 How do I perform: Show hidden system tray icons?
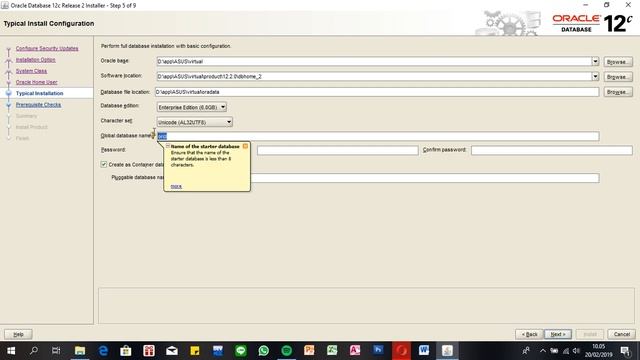coord(543,351)
